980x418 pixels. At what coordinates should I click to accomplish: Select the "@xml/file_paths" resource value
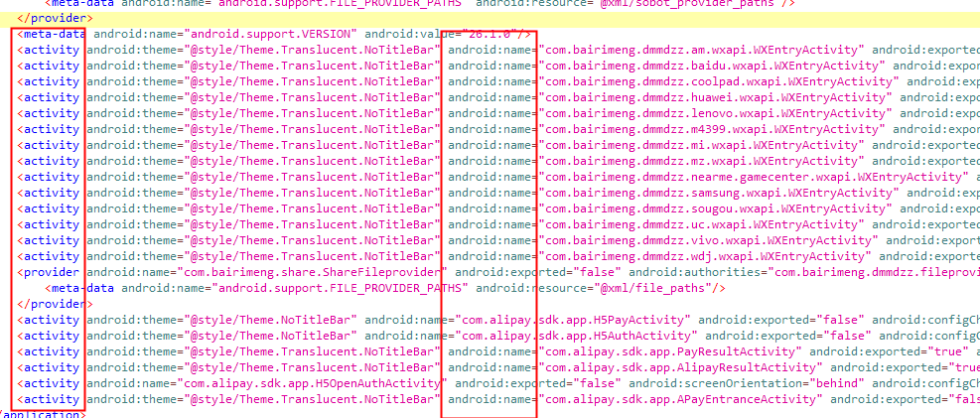click(655, 289)
